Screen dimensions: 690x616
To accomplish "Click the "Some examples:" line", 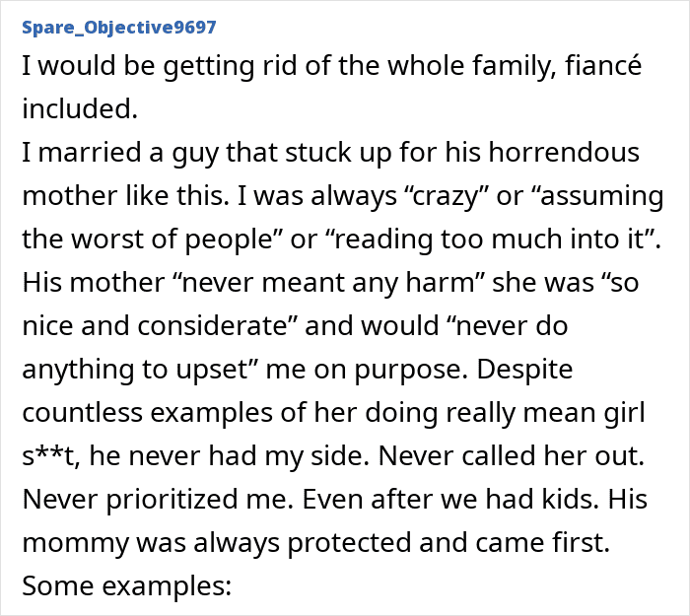I will [x=126, y=583].
